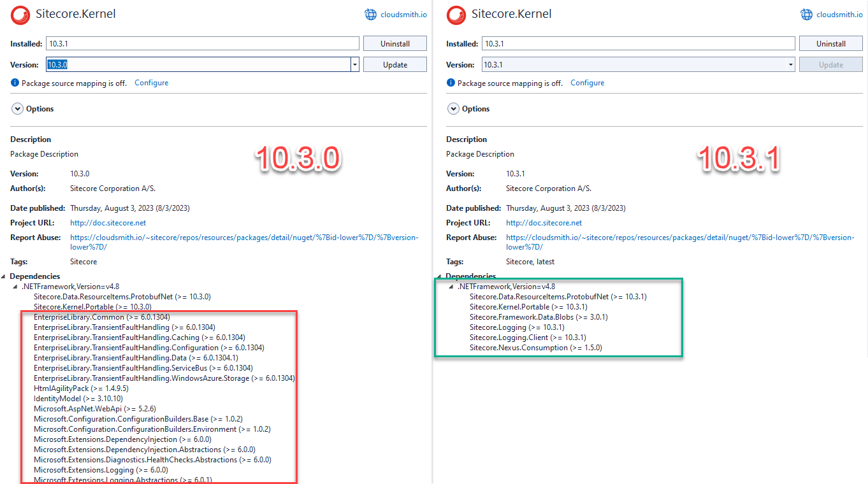The width and height of the screenshot is (868, 484).
Task: Select EnterpriseLibrary.TransientFaultHandling.Data dependency
Action: tap(136, 358)
